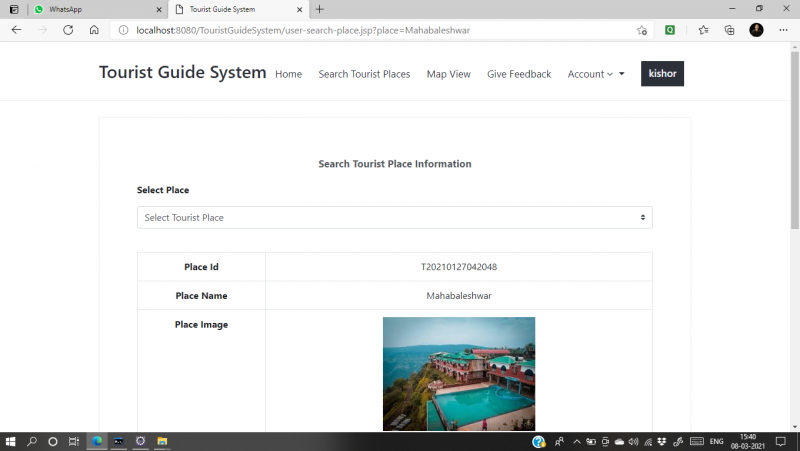Expand the Account dropdown menu
Viewport: 800px width, 451px height.
click(596, 74)
